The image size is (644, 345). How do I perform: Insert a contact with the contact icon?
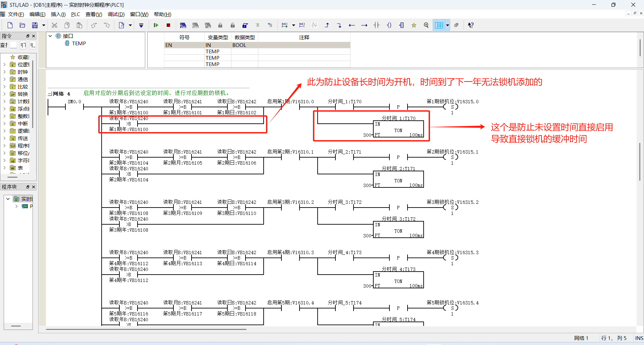tap(377, 25)
